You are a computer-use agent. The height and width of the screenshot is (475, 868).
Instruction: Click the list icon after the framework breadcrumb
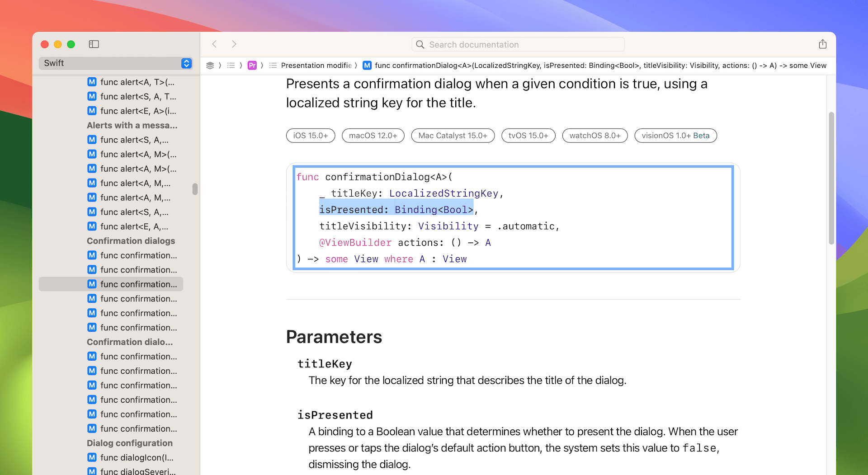point(232,65)
